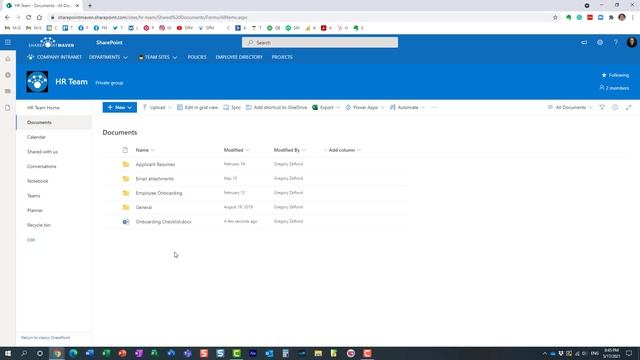Screen dimensions: 640x360
Task: Open the Employee Onboarding folder
Action: tap(159, 193)
